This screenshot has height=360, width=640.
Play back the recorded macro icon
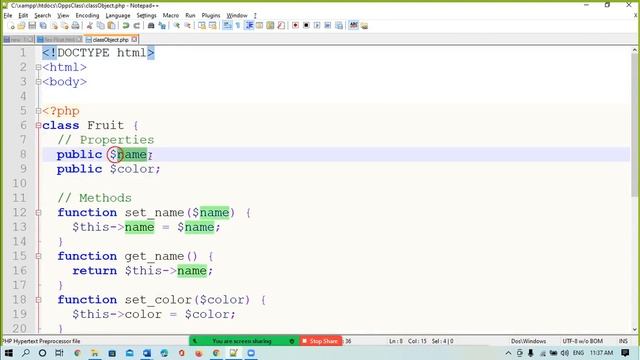(x=317, y=26)
